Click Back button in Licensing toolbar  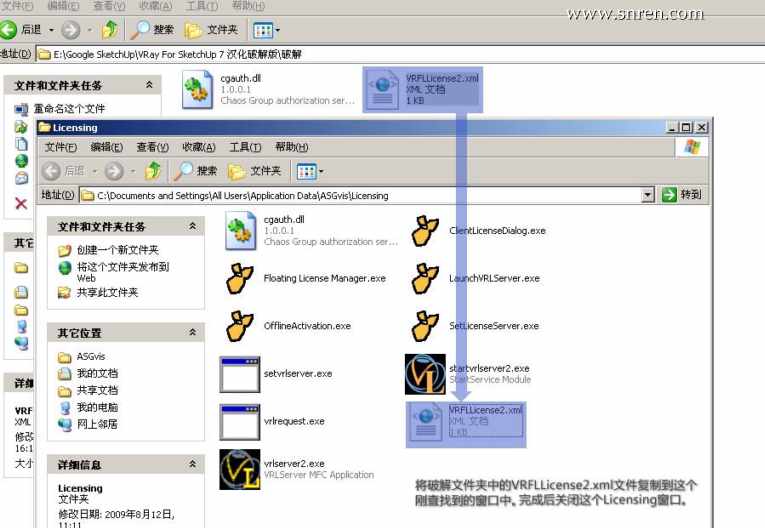pos(63,171)
